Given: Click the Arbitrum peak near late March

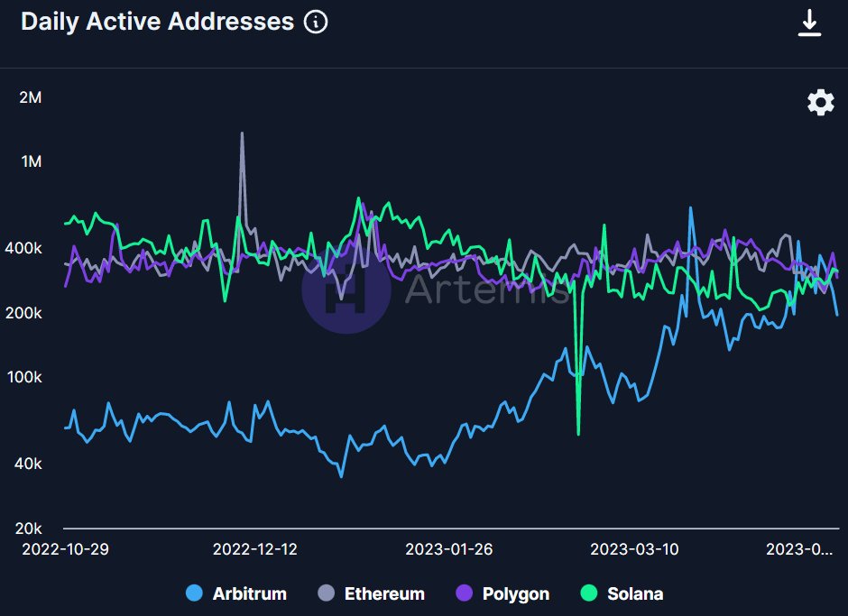Looking at the screenshot, I should 691,207.
